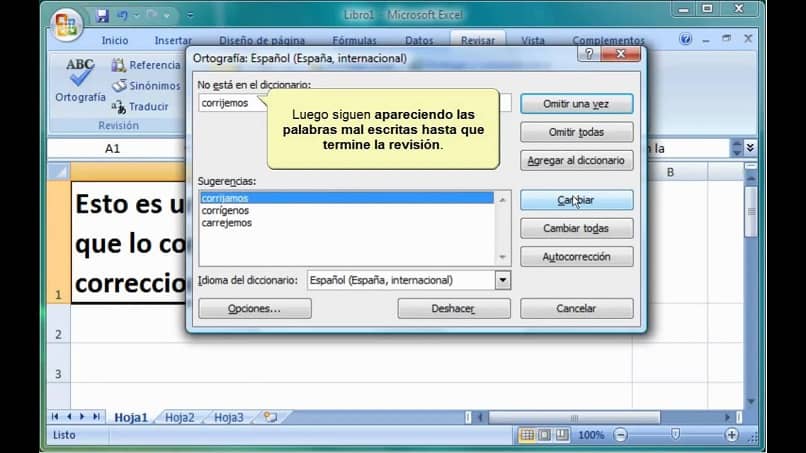Open Idioma del diccionario dropdown

click(503, 280)
